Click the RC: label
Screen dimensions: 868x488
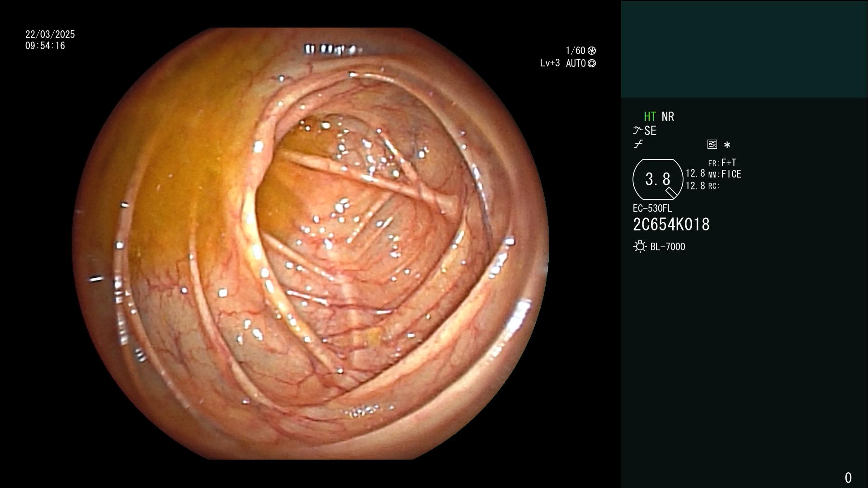pos(714,186)
